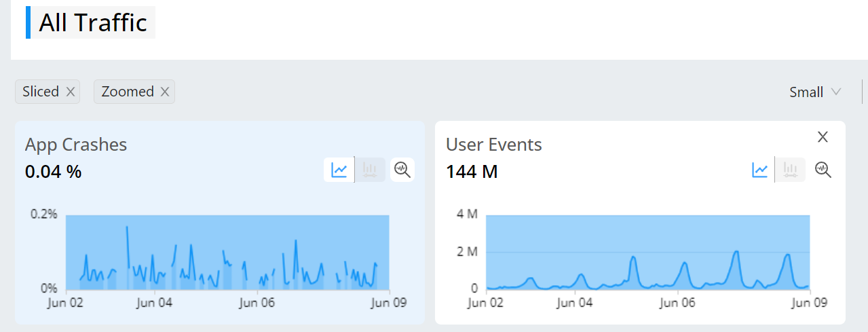Click the Jun 06 marker on App Crashes chart
Screen dimensions: 868x332
click(257, 302)
